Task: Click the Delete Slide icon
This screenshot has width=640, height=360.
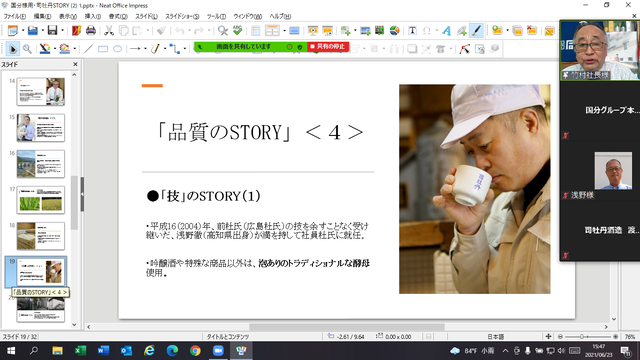Action: tap(532, 31)
